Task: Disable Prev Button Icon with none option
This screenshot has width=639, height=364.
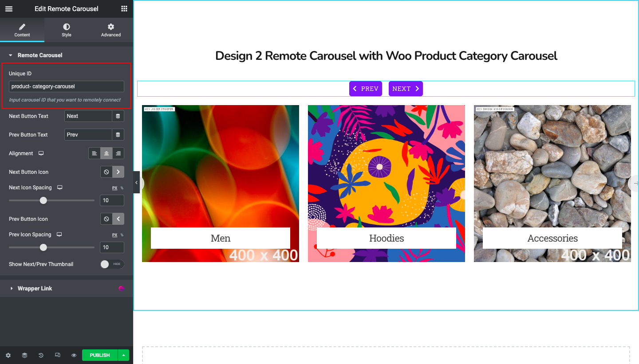Action: [106, 219]
